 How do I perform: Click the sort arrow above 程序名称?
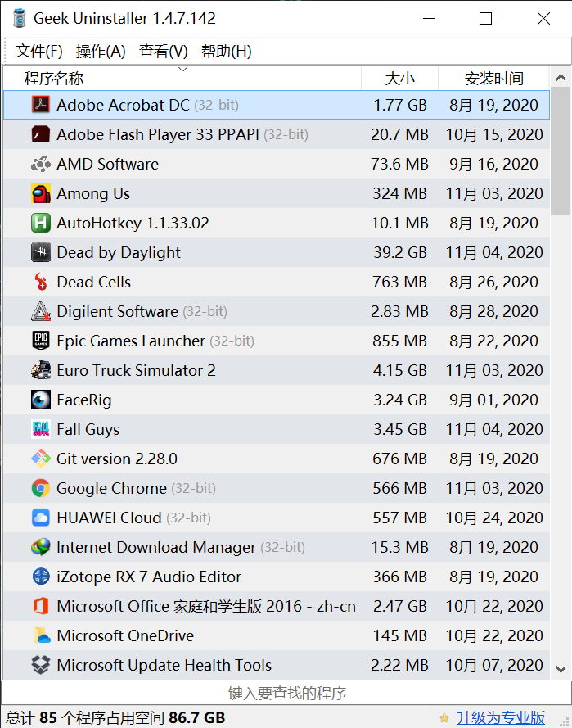pyautogui.click(x=182, y=69)
